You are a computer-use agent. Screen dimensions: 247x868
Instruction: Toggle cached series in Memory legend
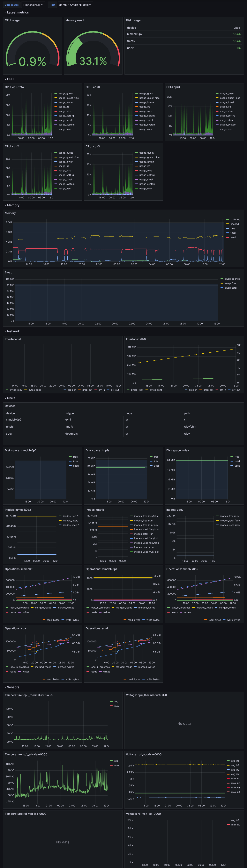(235, 224)
